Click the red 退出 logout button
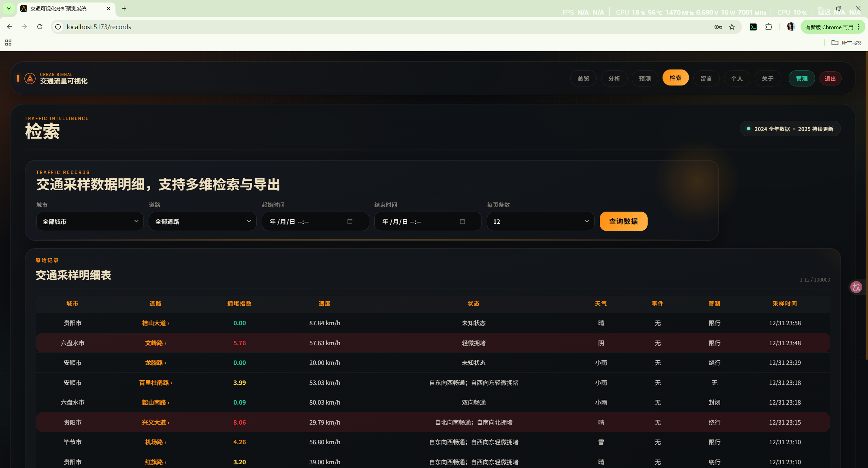868x468 pixels. coord(830,78)
